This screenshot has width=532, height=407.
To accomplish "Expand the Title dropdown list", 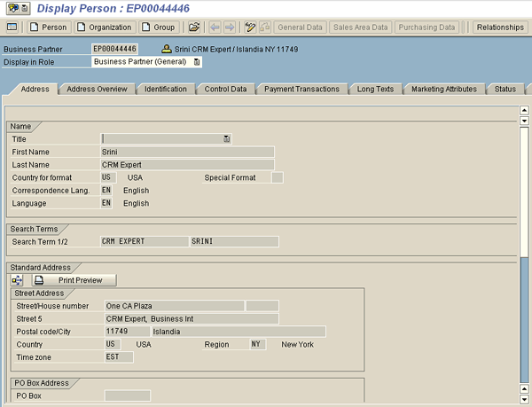I will (227, 138).
